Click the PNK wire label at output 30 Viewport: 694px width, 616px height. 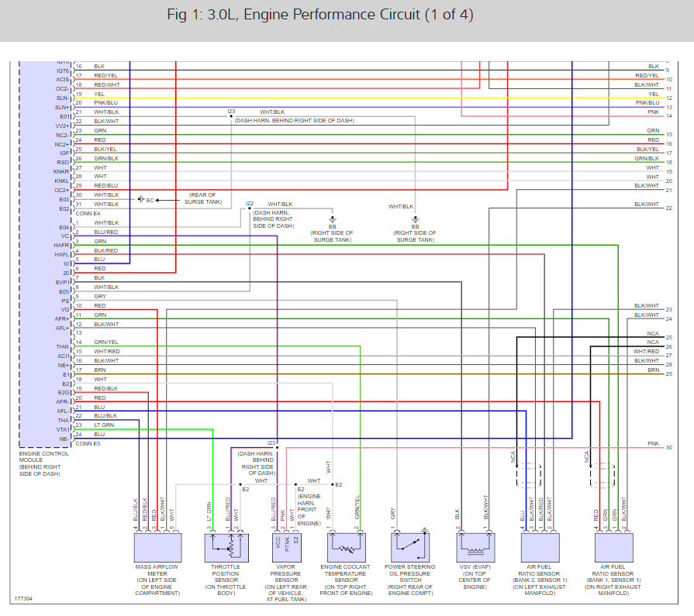[x=653, y=443]
